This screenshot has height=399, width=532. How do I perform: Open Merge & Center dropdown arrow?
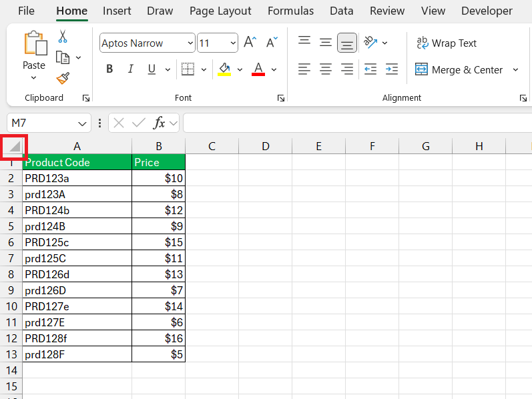(x=515, y=69)
